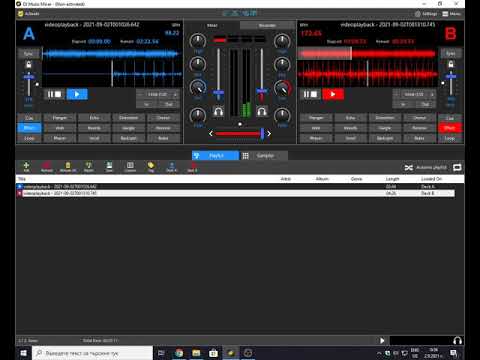Click the loop In button on Deck A

(x=146, y=104)
